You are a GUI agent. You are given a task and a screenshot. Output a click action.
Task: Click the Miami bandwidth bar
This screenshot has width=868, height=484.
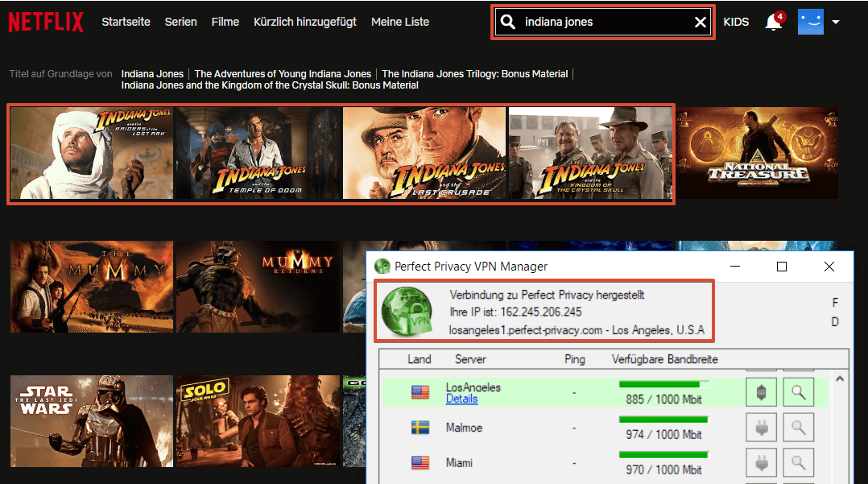pos(664,455)
